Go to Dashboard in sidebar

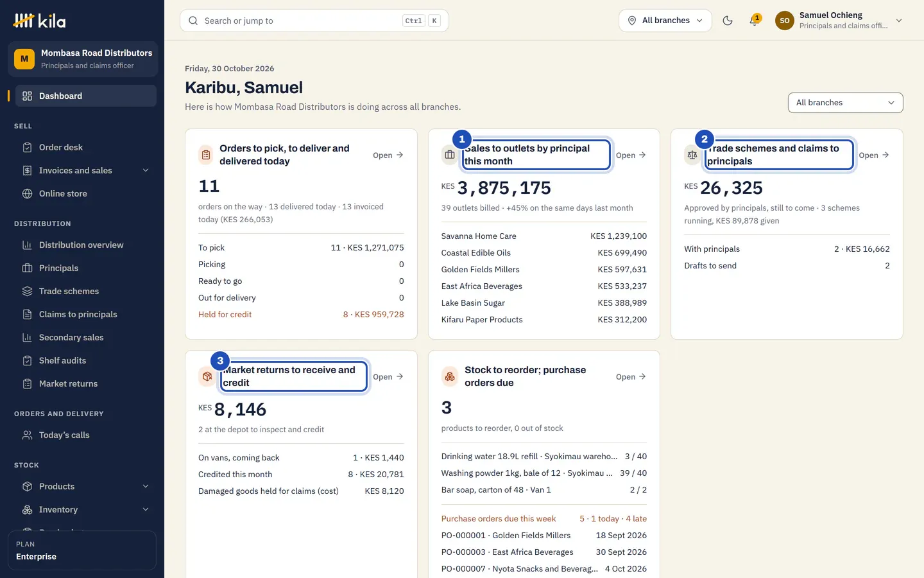tap(86, 96)
